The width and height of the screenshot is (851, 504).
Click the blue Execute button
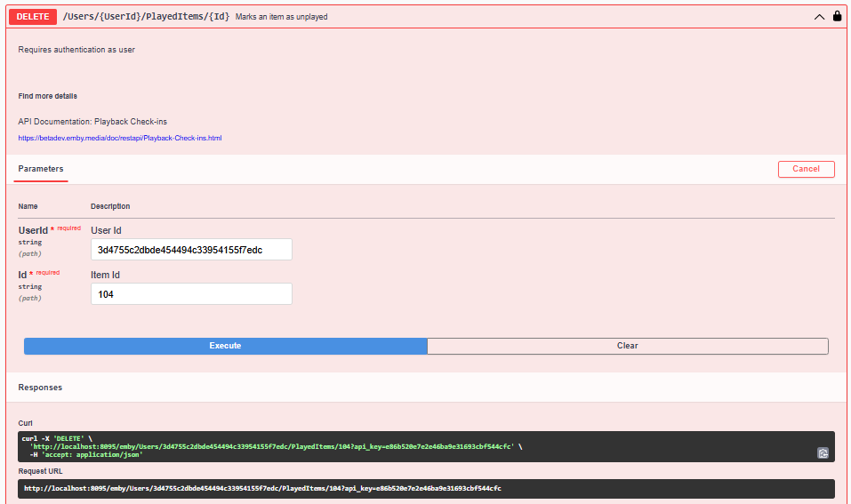click(x=225, y=346)
